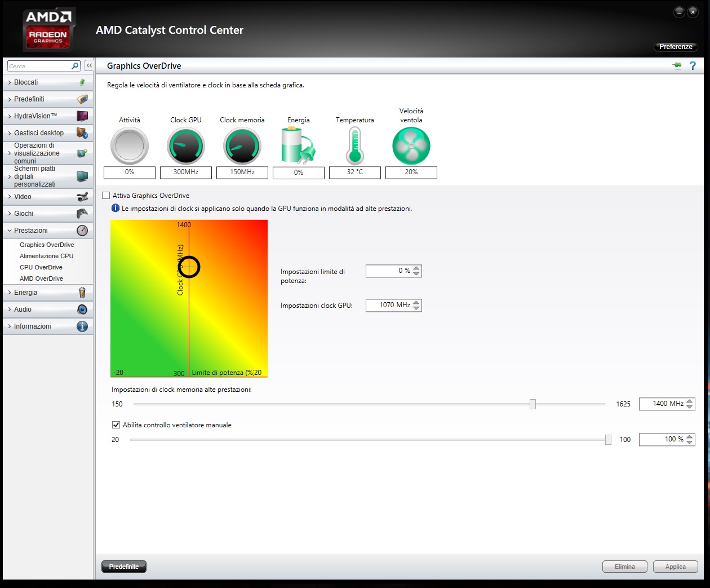Viewport: 710px width, 588px height.
Task: Click the Energia battery and plug icon
Action: (299, 145)
